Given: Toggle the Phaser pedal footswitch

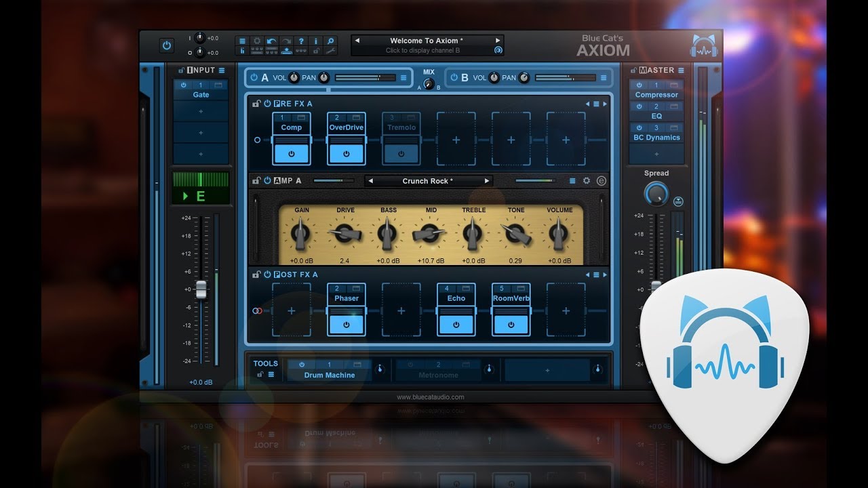Looking at the screenshot, I should click(x=346, y=325).
